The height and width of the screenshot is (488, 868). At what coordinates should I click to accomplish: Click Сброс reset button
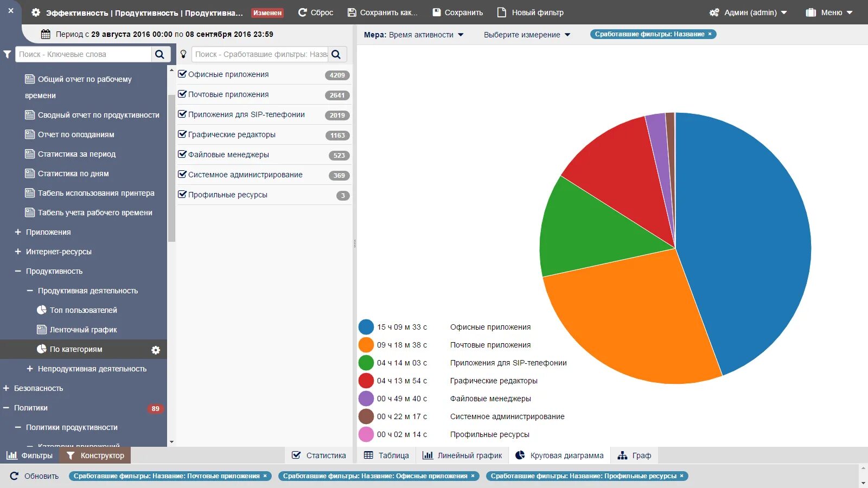316,12
